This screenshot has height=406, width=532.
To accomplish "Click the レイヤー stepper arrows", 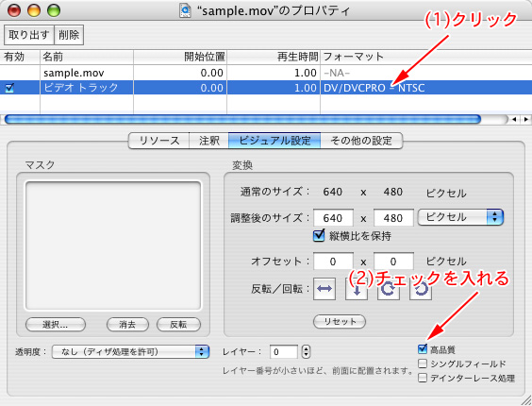I will click(306, 351).
